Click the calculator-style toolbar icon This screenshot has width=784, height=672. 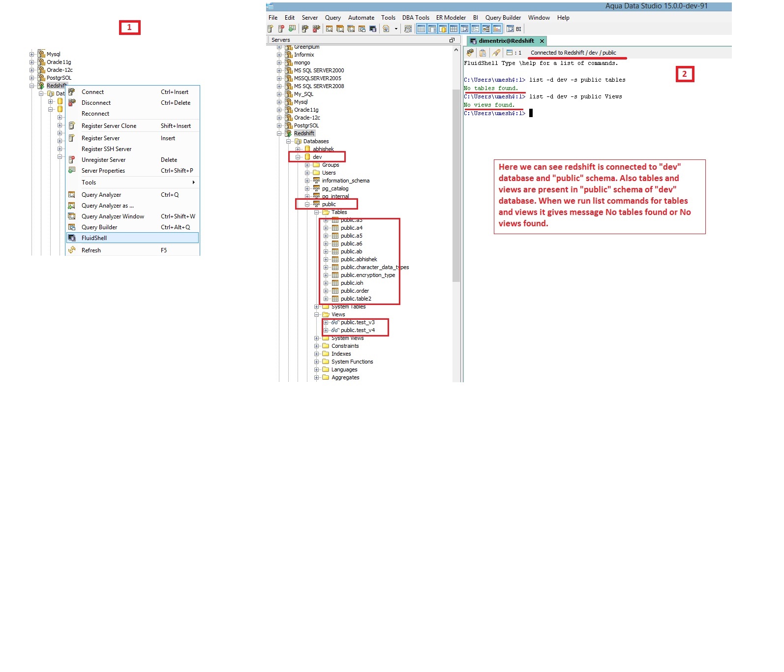(x=408, y=29)
